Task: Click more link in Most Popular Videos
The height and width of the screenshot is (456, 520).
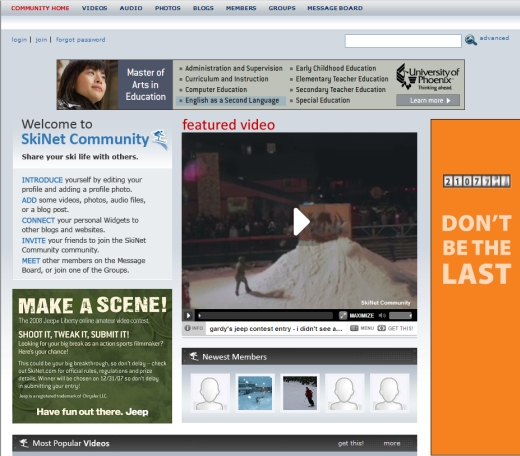Action: [x=392, y=443]
